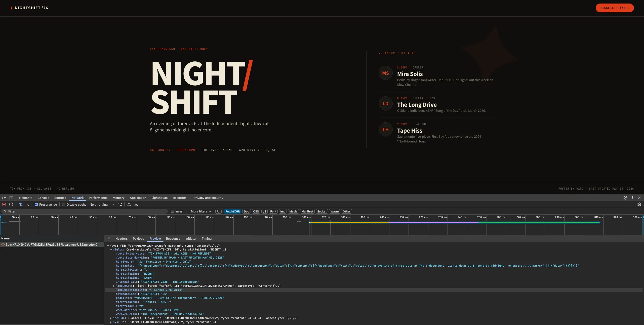Export HAR file download icon
The image size is (644, 325).
tap(136, 204)
